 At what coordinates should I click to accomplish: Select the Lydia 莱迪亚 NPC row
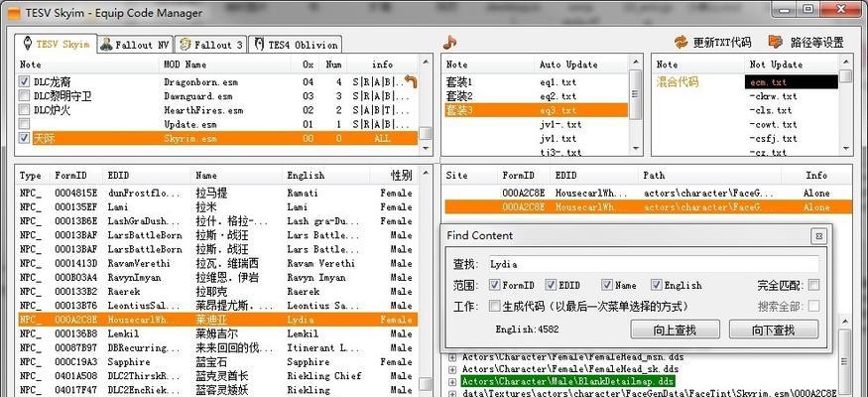click(x=217, y=320)
